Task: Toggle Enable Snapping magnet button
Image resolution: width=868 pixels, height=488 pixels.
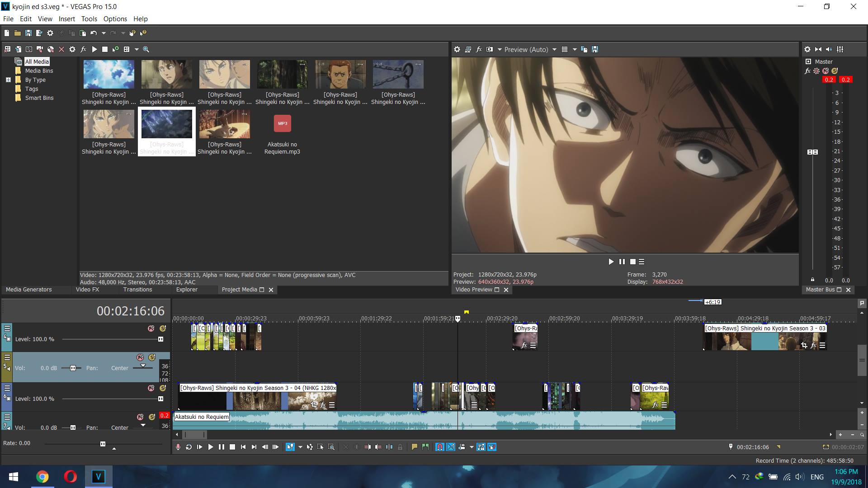Action: pyautogui.click(x=439, y=447)
